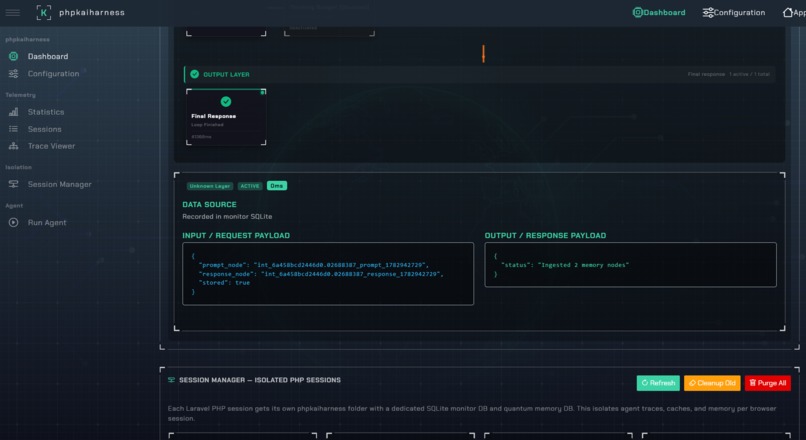Click the Statistics bar chart icon

point(13,112)
